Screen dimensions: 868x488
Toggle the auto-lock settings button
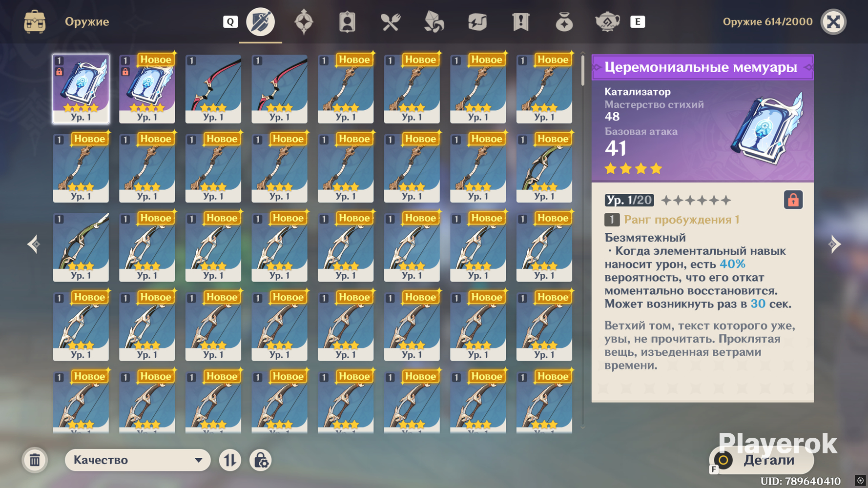point(261,460)
